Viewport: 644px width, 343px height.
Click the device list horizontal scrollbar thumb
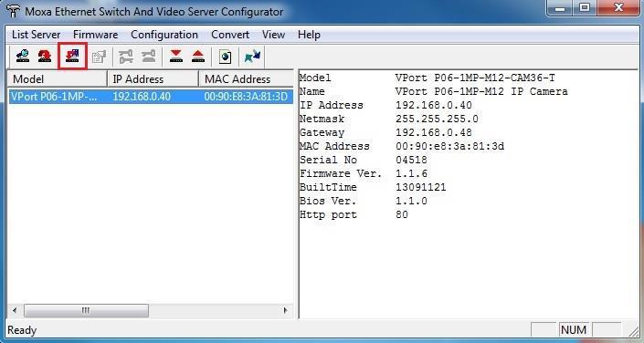point(86,310)
